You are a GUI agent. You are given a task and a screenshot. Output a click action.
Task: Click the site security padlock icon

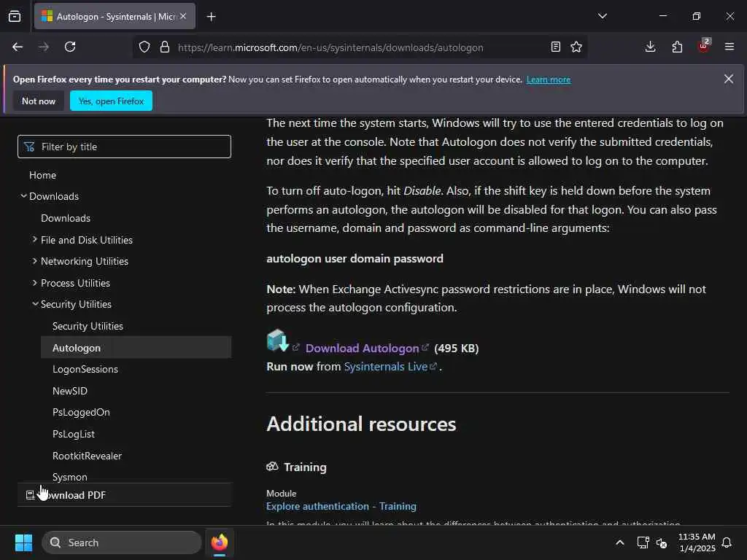[x=165, y=47]
